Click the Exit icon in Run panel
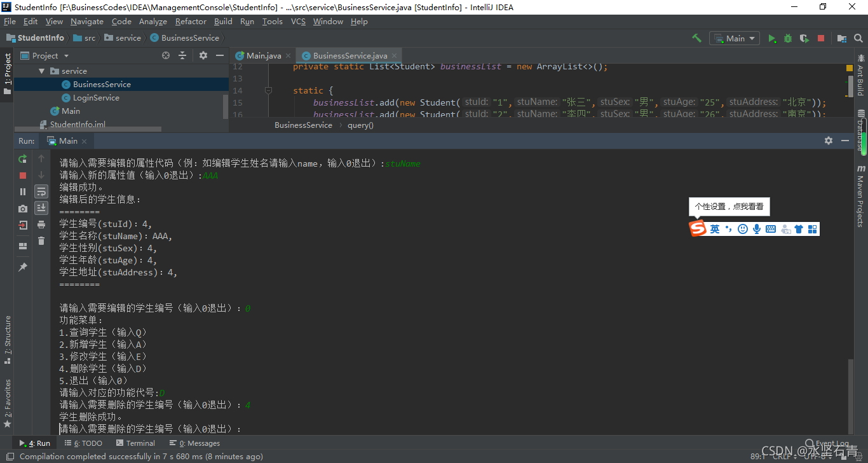 pyautogui.click(x=23, y=225)
